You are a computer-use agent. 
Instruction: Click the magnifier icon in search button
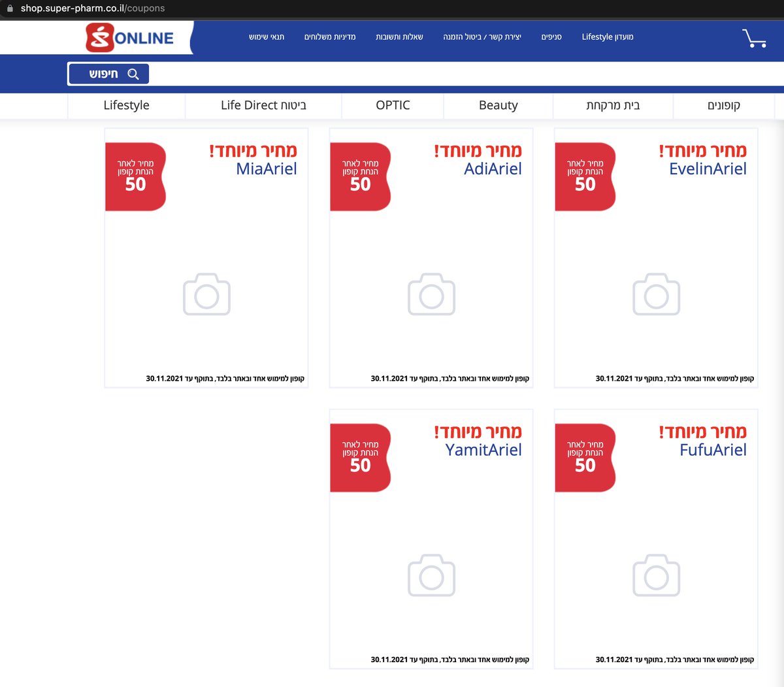133,74
